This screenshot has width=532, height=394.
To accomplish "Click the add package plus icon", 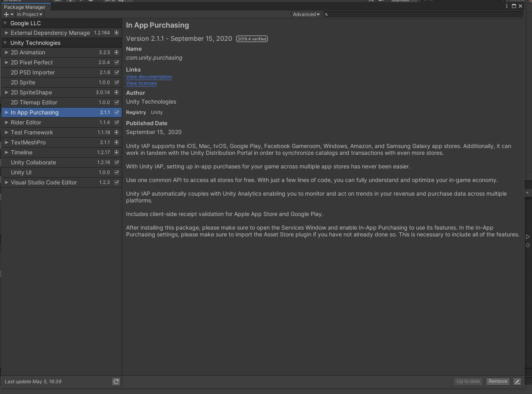I will point(6,14).
